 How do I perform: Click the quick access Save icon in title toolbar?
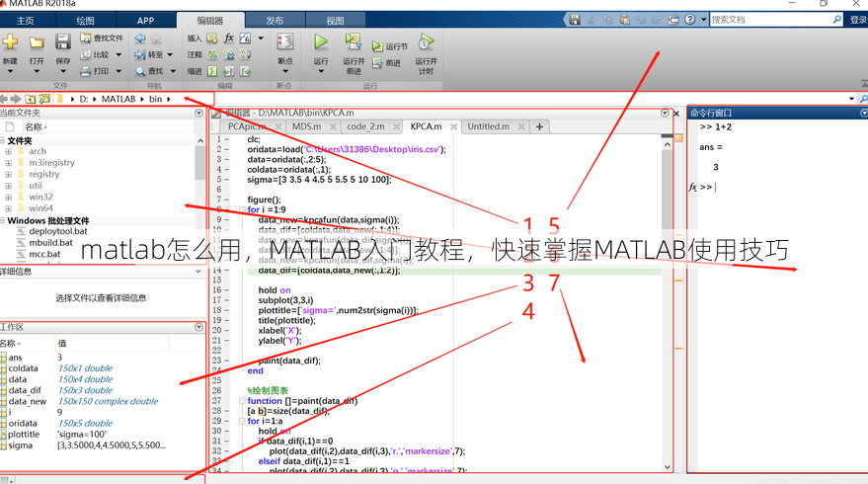pos(575,20)
